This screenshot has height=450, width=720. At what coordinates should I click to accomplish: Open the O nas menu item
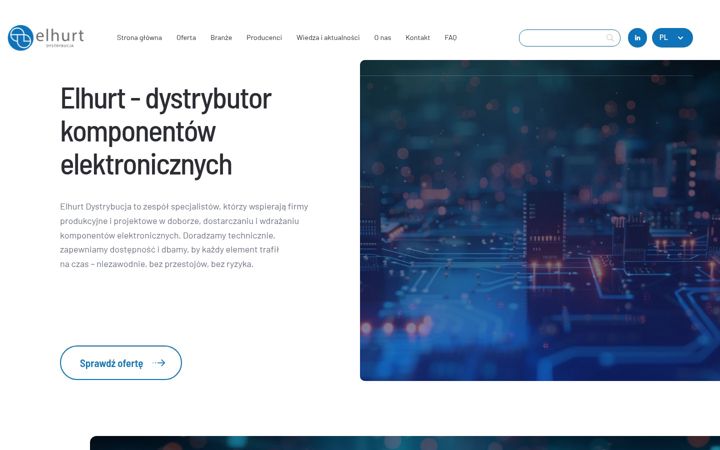(x=382, y=38)
